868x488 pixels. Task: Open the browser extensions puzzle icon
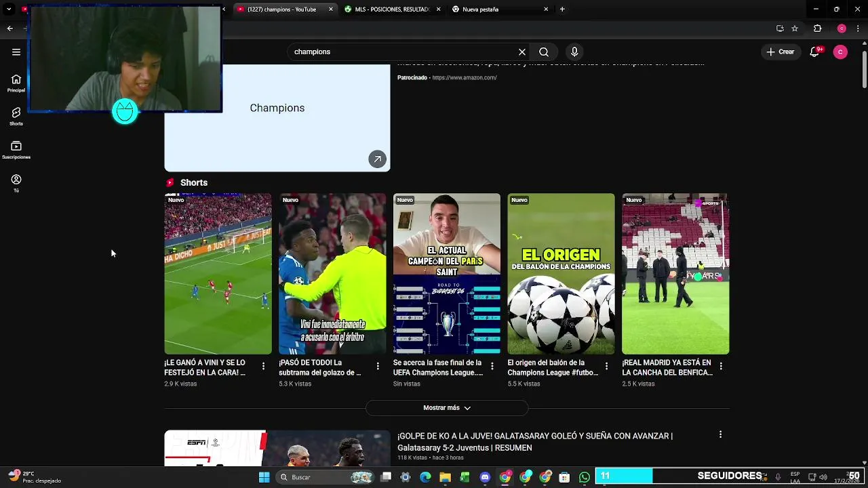[818, 28]
